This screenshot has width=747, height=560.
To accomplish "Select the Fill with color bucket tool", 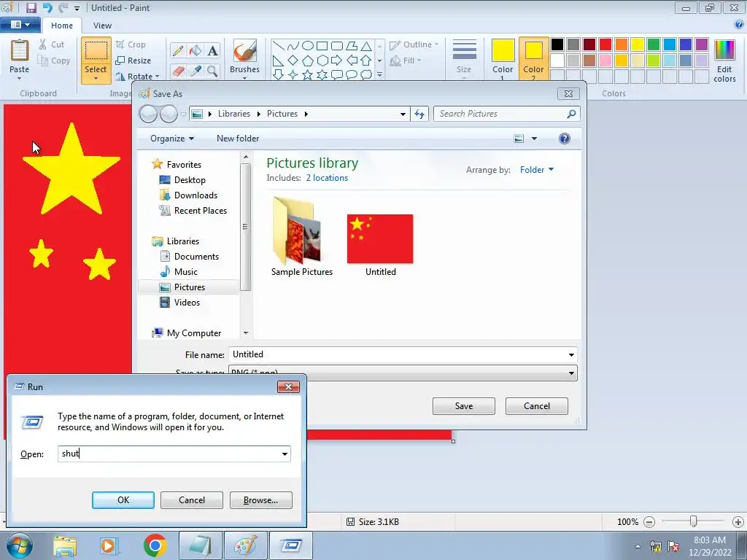I will (196, 50).
